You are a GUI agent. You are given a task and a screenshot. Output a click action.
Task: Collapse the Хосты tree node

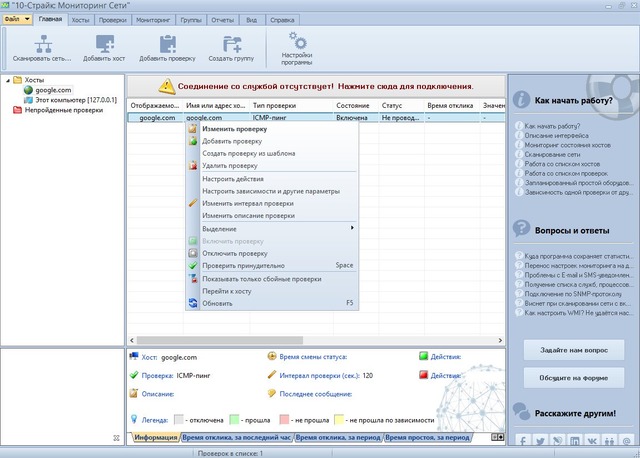point(8,79)
